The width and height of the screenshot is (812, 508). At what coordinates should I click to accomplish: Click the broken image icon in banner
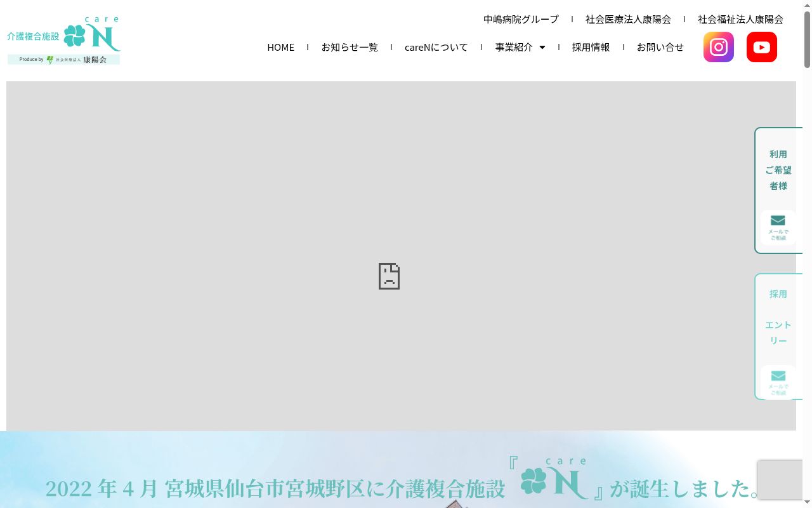tap(389, 276)
